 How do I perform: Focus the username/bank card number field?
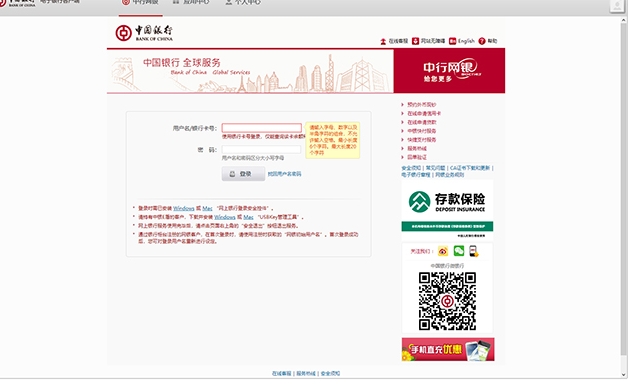pos(262,128)
